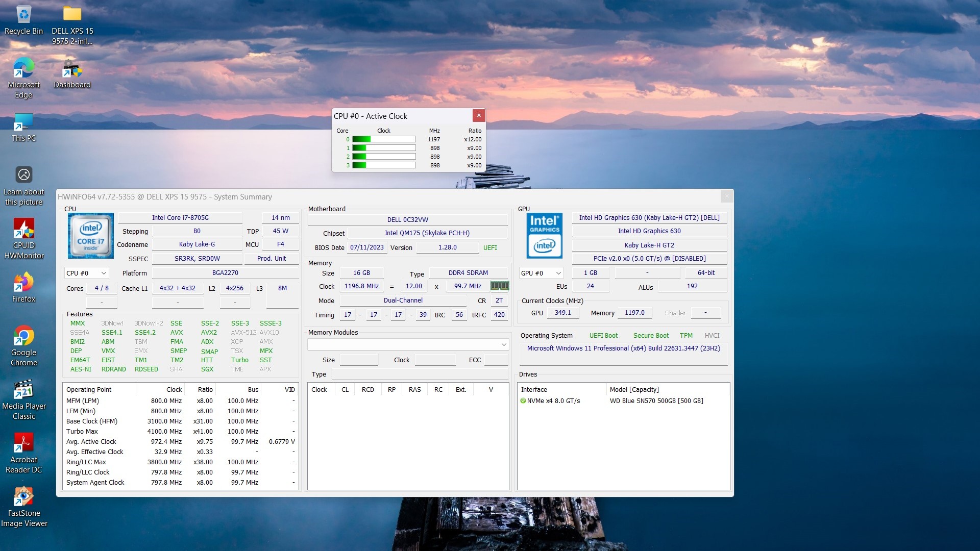Open the DELL XPS 15 9575 folder icon

[x=72, y=24]
